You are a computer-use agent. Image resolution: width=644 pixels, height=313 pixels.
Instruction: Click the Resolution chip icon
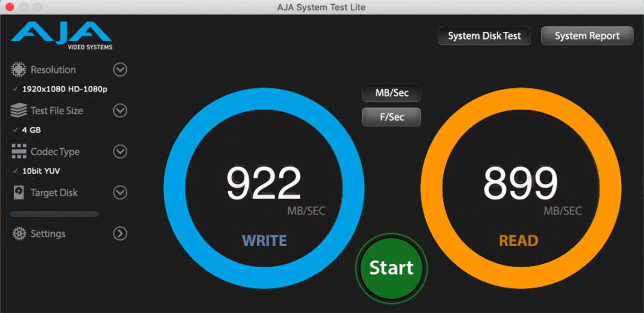(18, 70)
